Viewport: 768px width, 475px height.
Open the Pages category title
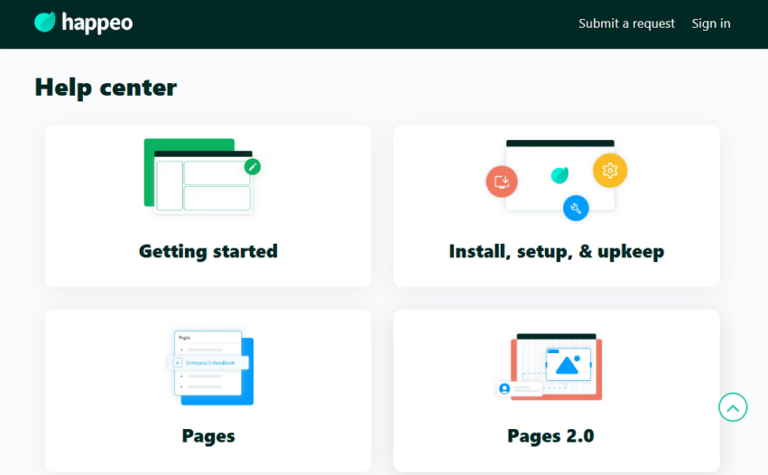[x=208, y=436]
